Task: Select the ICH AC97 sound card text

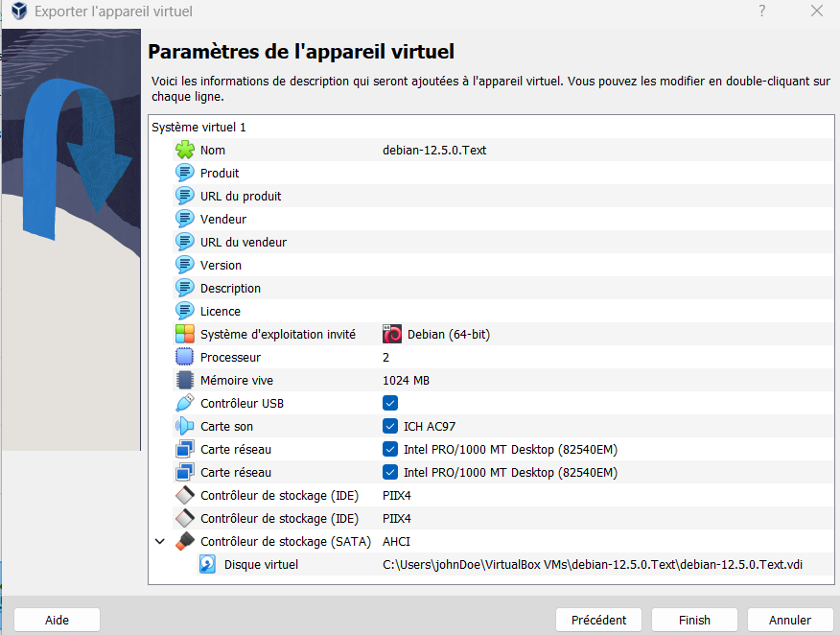Action: coord(430,427)
